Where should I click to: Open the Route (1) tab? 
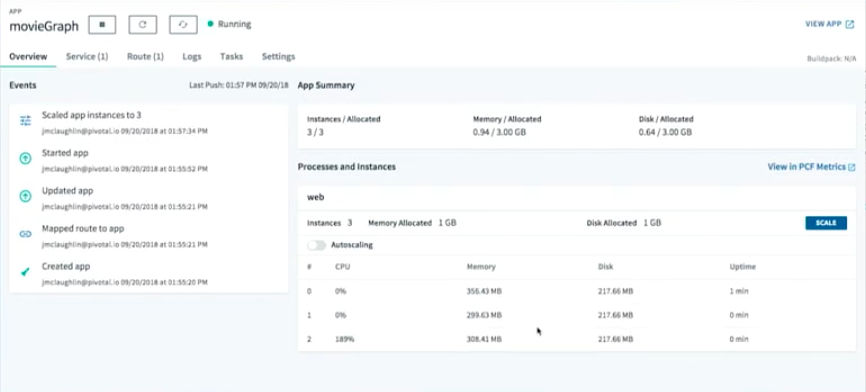pyautogui.click(x=145, y=56)
